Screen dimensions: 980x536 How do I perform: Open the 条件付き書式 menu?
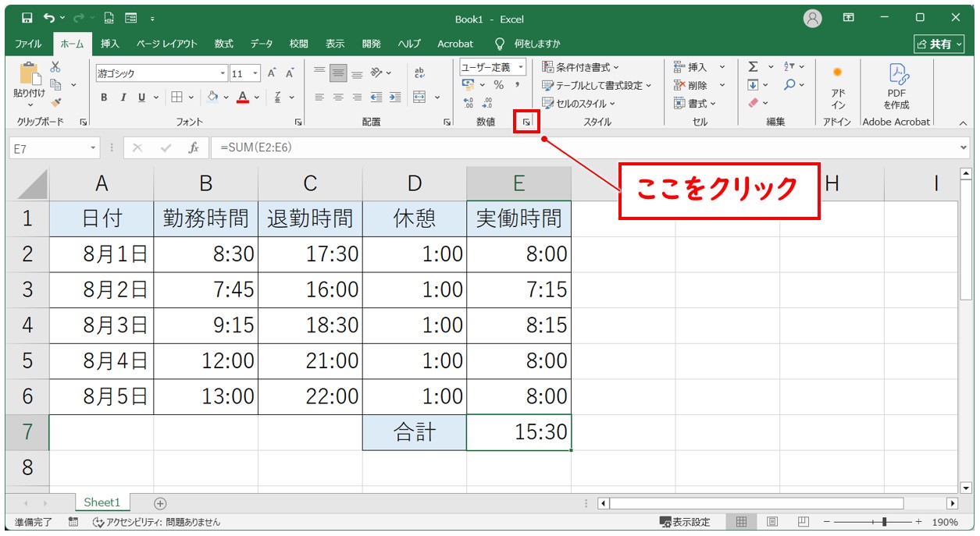580,67
